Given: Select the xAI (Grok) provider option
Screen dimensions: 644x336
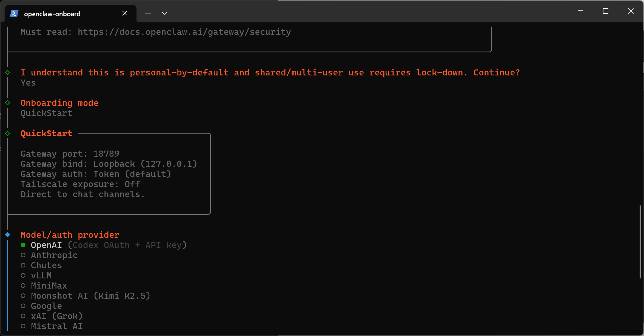Looking at the screenshot, I should [x=52, y=316].
